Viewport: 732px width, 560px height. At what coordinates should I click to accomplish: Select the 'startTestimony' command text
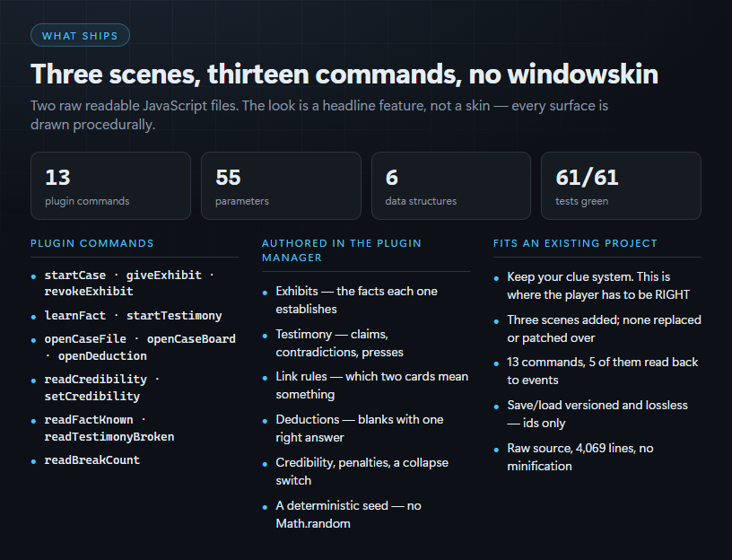click(174, 316)
